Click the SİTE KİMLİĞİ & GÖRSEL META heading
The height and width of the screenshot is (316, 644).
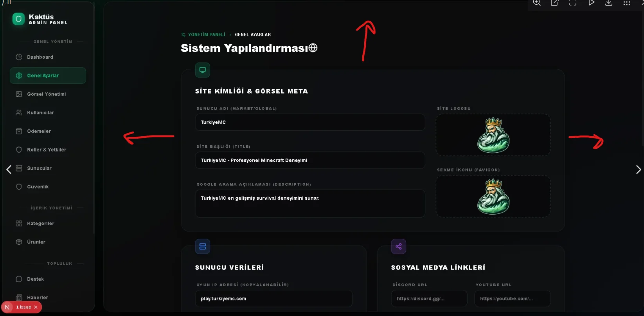point(252,91)
